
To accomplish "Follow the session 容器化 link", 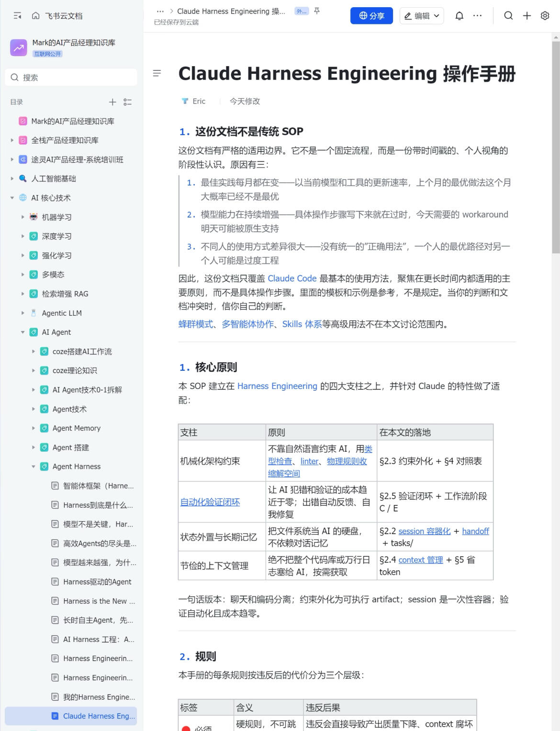I will click(x=424, y=531).
